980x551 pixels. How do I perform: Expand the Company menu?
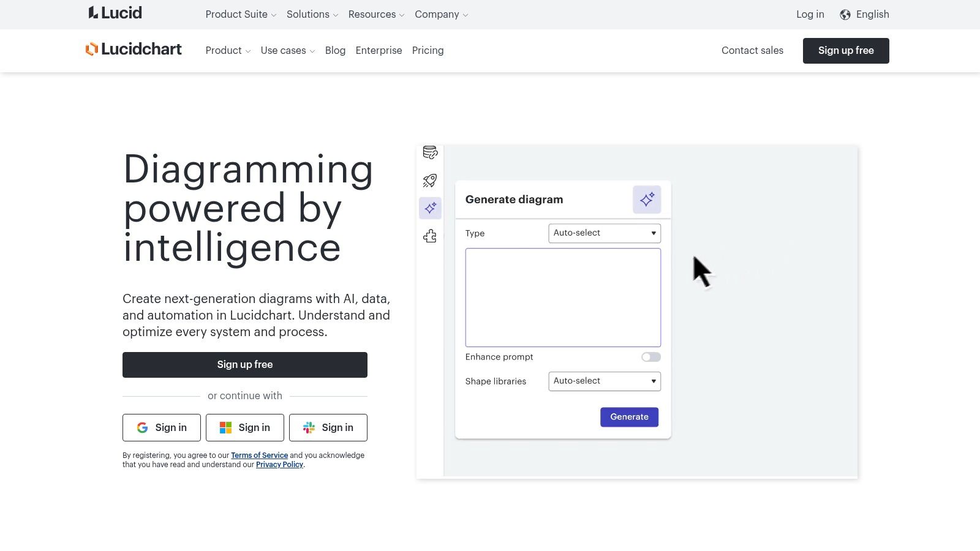[x=441, y=14]
